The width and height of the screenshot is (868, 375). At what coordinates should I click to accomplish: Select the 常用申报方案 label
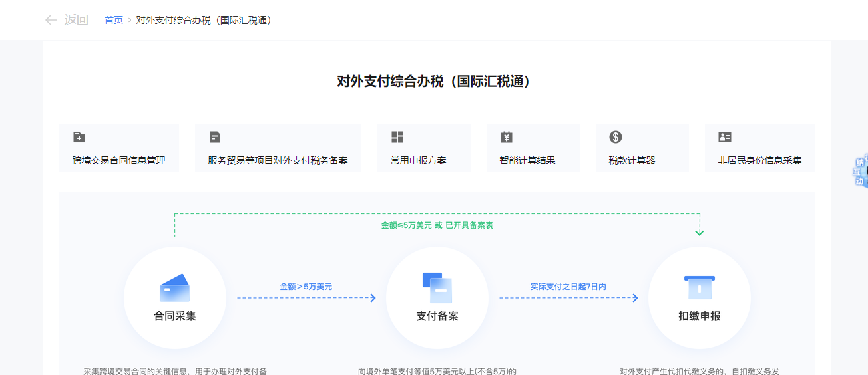(418, 160)
